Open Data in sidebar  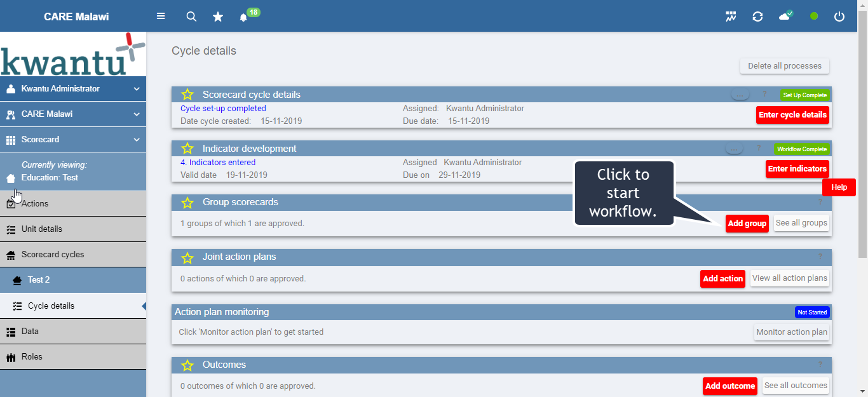coord(73,332)
